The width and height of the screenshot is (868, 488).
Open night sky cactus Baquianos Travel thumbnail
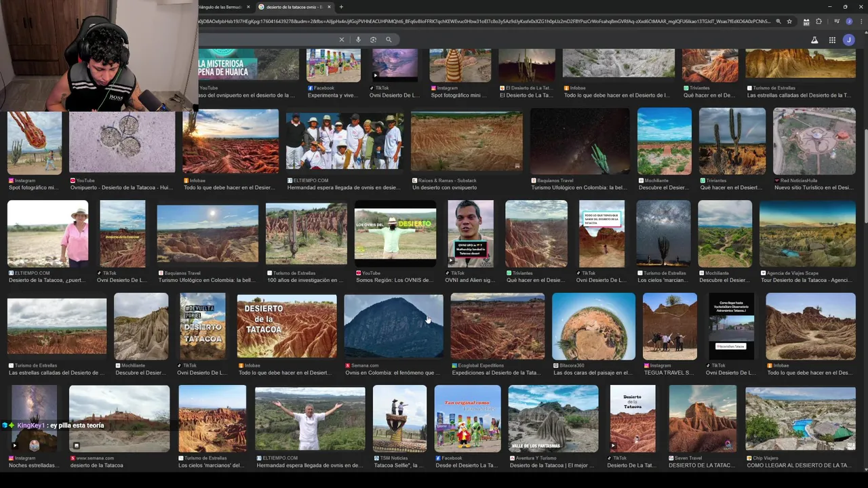pyautogui.click(x=580, y=141)
